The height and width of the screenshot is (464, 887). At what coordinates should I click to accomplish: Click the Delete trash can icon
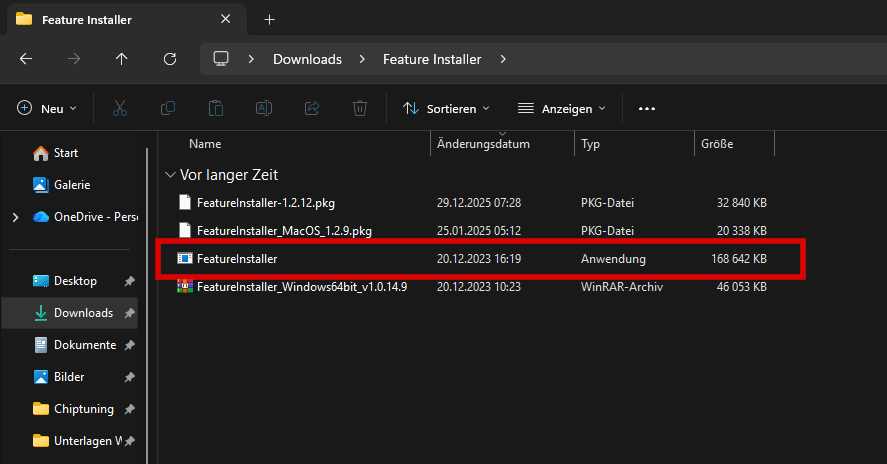(360, 108)
